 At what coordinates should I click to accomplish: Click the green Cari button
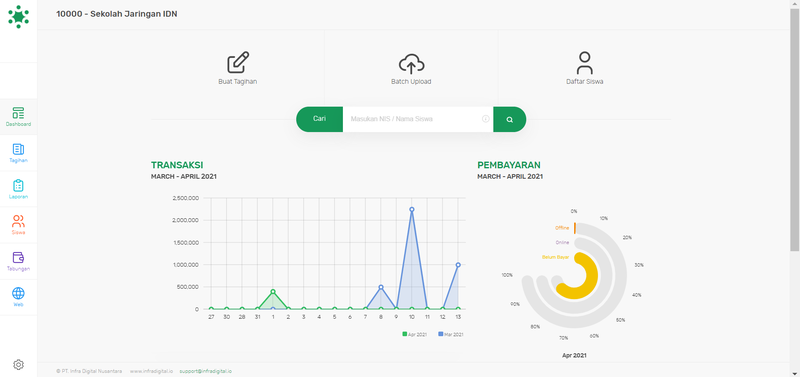319,119
